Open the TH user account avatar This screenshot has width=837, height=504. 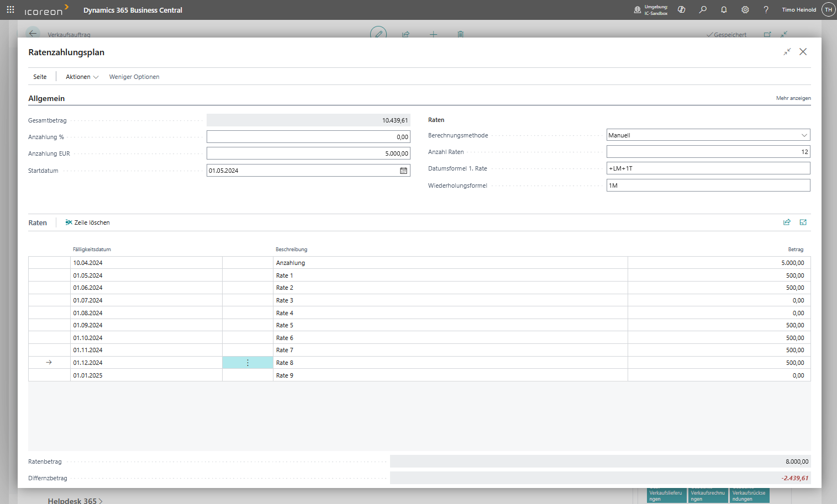(x=828, y=10)
